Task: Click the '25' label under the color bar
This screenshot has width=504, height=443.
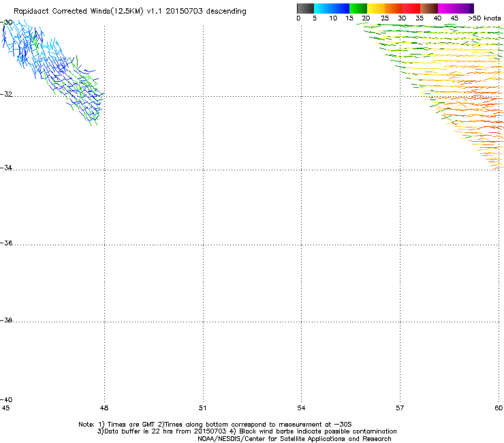Action: tap(385, 18)
